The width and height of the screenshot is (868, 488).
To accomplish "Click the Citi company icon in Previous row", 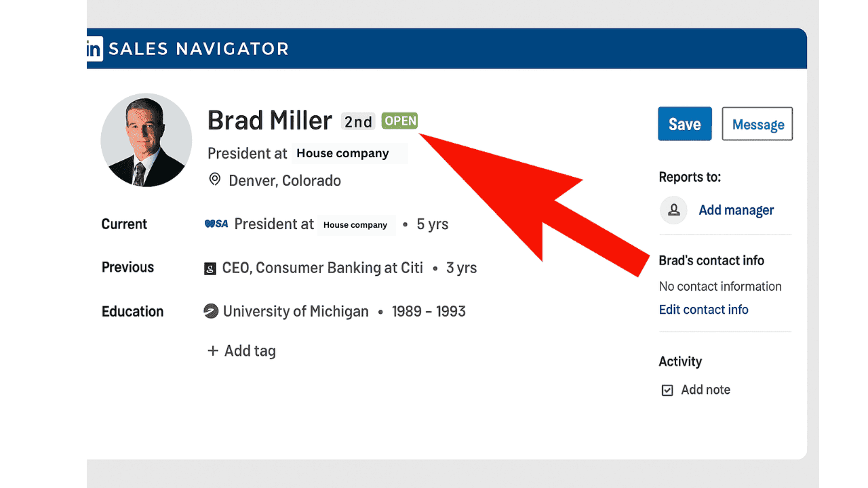I will pyautogui.click(x=210, y=268).
